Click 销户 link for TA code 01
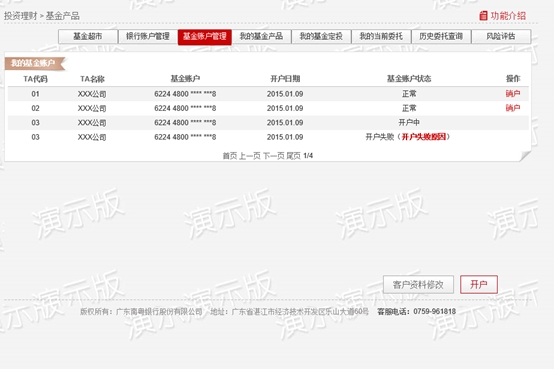Image resolution: width=554 pixels, height=369 pixels. (513, 94)
